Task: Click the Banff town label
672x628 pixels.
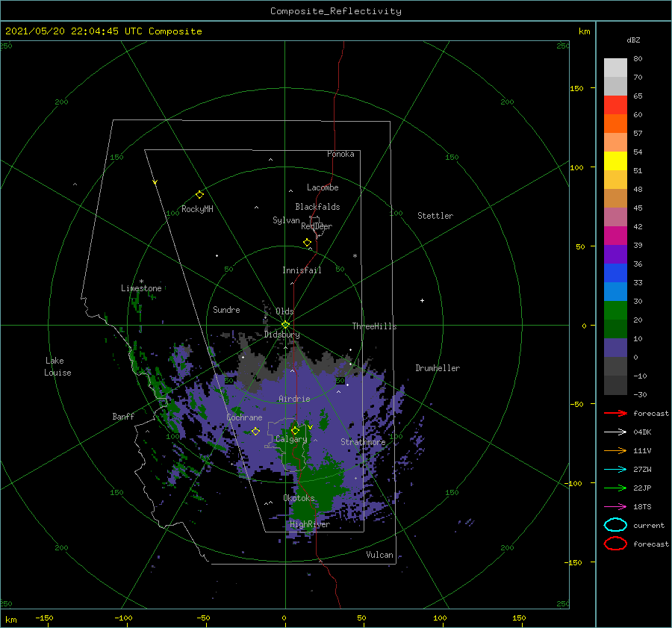Action: pyautogui.click(x=123, y=417)
